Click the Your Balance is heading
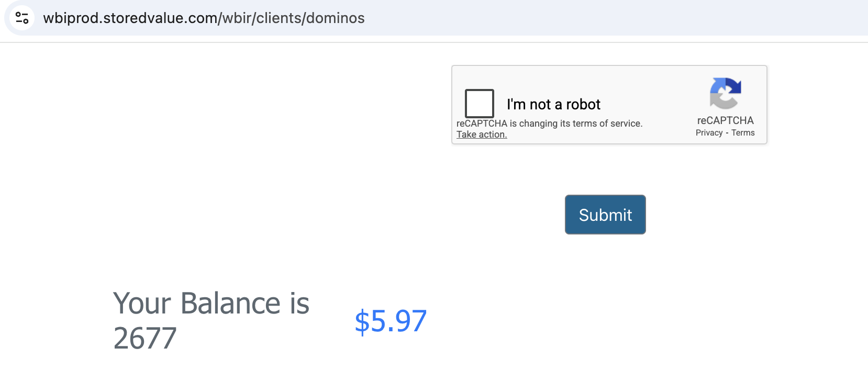The height and width of the screenshot is (381, 868). click(x=211, y=303)
